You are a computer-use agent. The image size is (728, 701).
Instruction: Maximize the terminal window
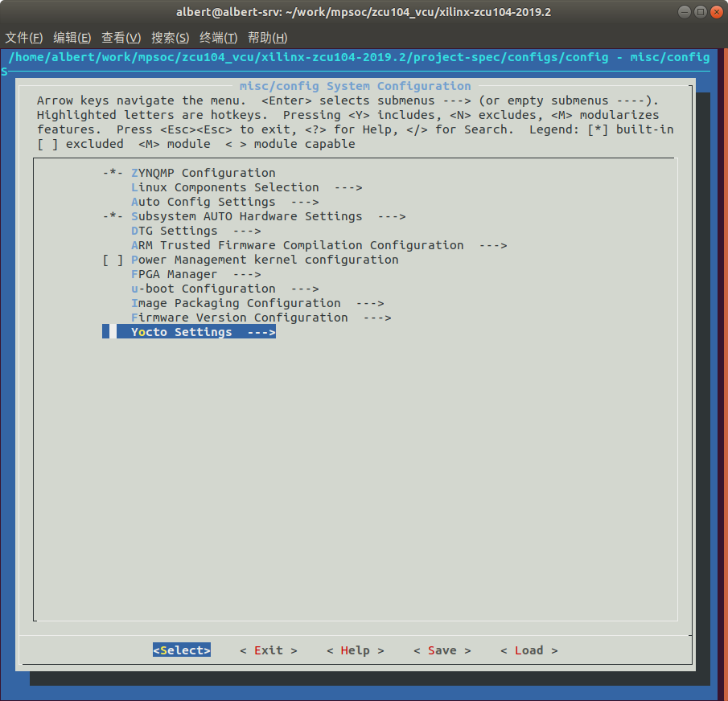point(701,12)
